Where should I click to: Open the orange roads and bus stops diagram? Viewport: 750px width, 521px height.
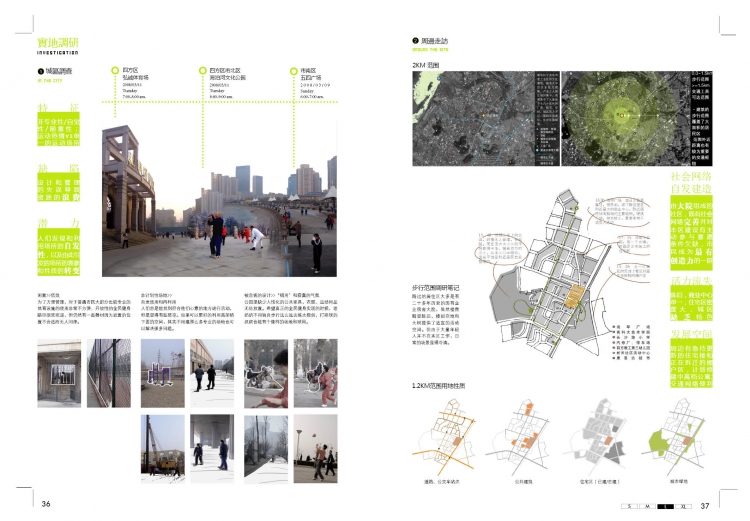pos(443,435)
